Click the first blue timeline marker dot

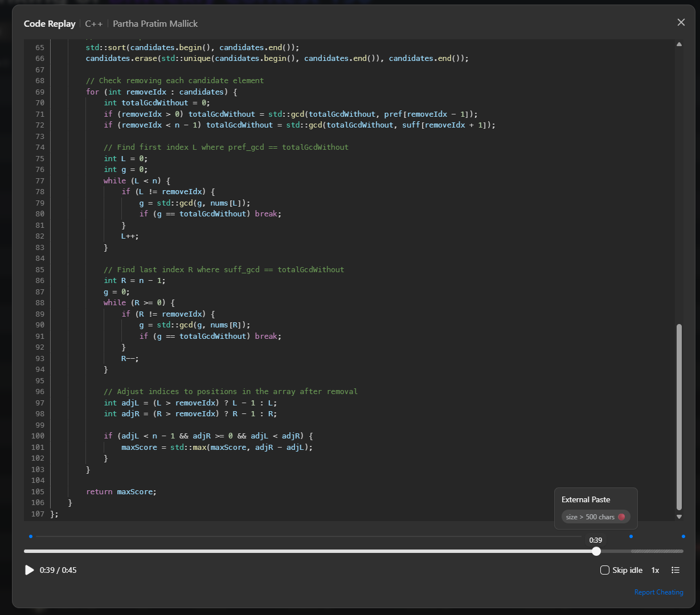(x=31, y=536)
